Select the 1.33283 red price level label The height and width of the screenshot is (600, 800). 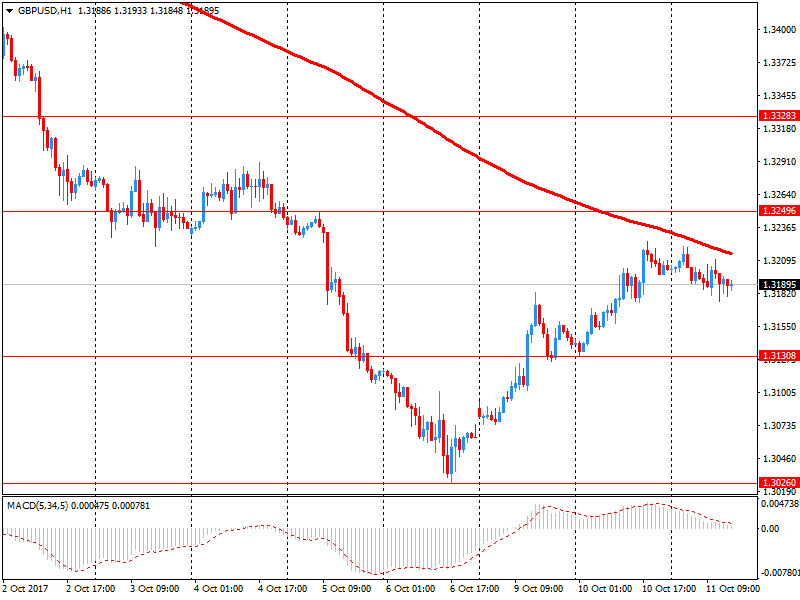coord(779,116)
